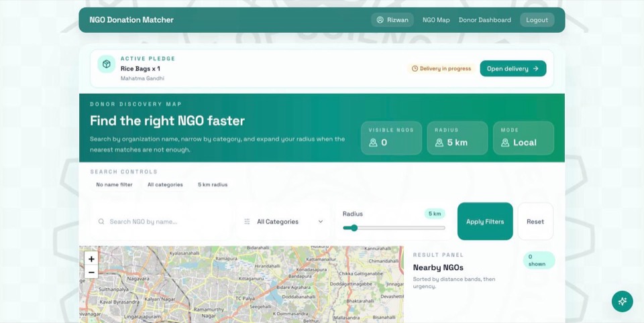This screenshot has height=323, width=644.
Task: Zoom in on the map
Action: 91,259
